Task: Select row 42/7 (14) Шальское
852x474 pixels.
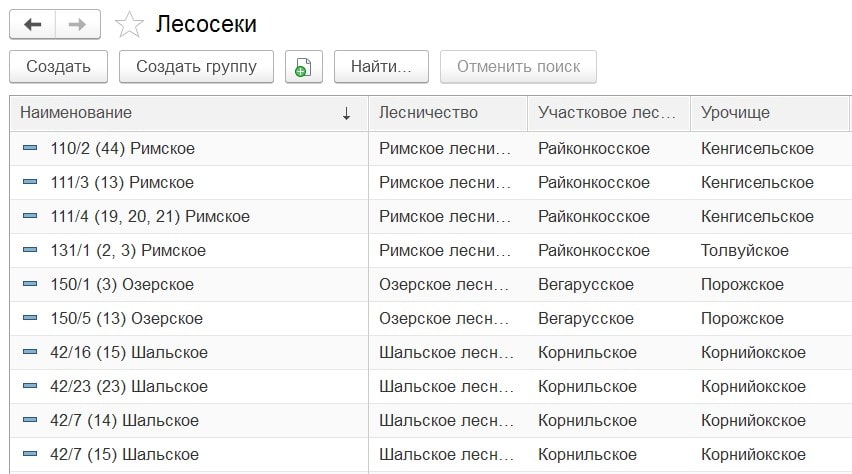Action: point(430,420)
